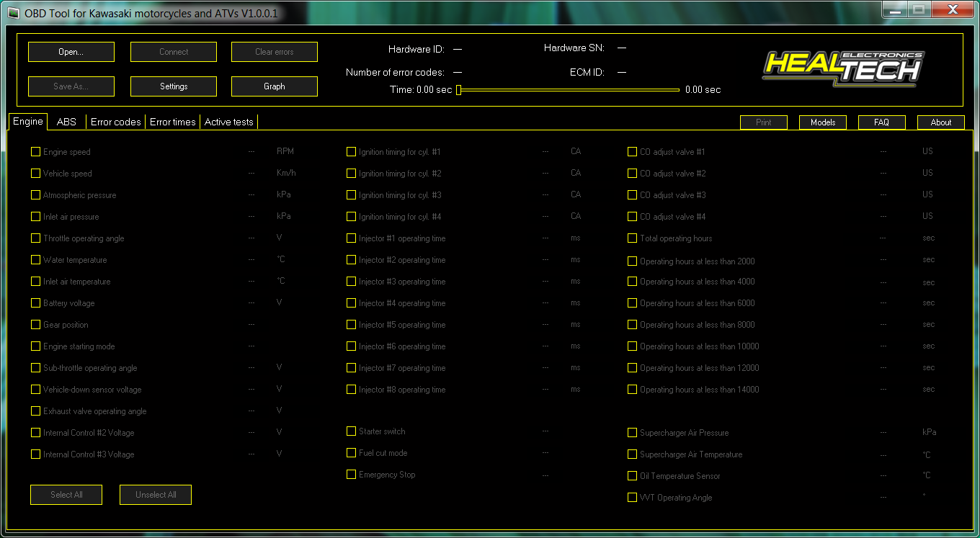Click the 'Number of error codes:' label
This screenshot has width=980, height=538.
[395, 73]
